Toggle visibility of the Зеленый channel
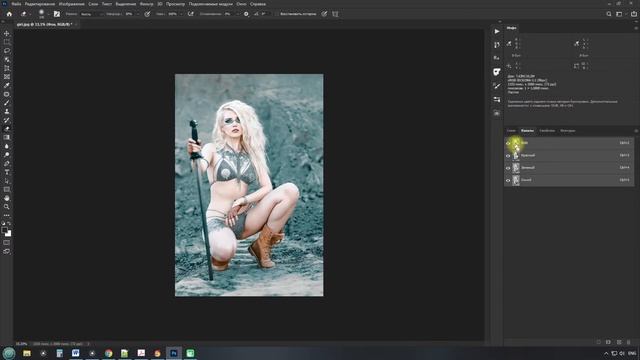 [x=508, y=168]
